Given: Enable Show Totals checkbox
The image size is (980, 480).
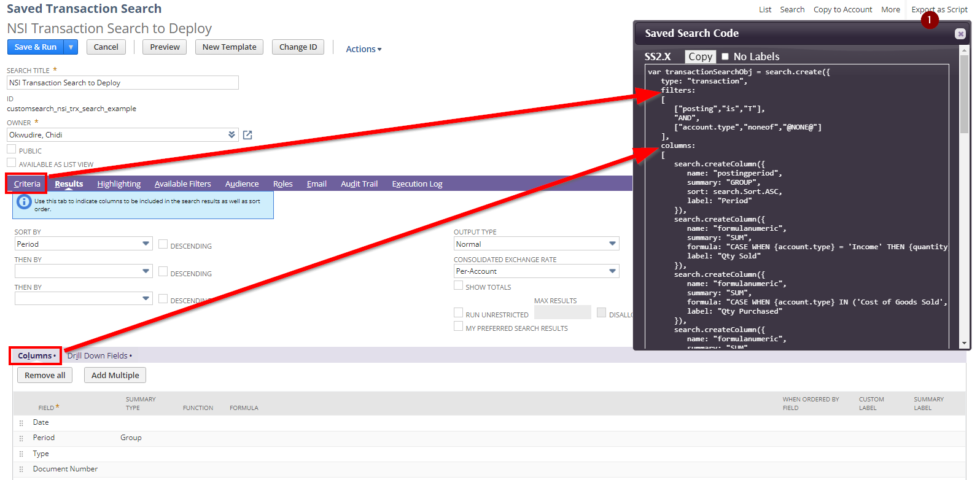Looking at the screenshot, I should coord(458,285).
